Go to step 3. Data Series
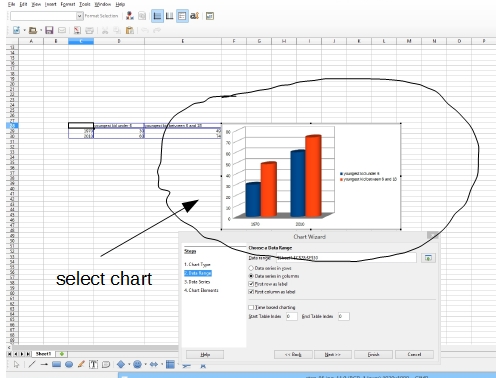The width and height of the screenshot is (496, 378). coord(197,282)
